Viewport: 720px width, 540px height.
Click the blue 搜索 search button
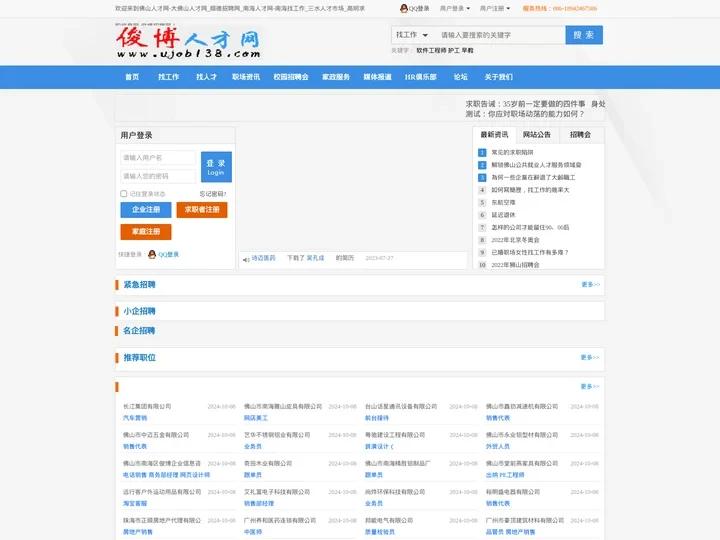coord(584,35)
